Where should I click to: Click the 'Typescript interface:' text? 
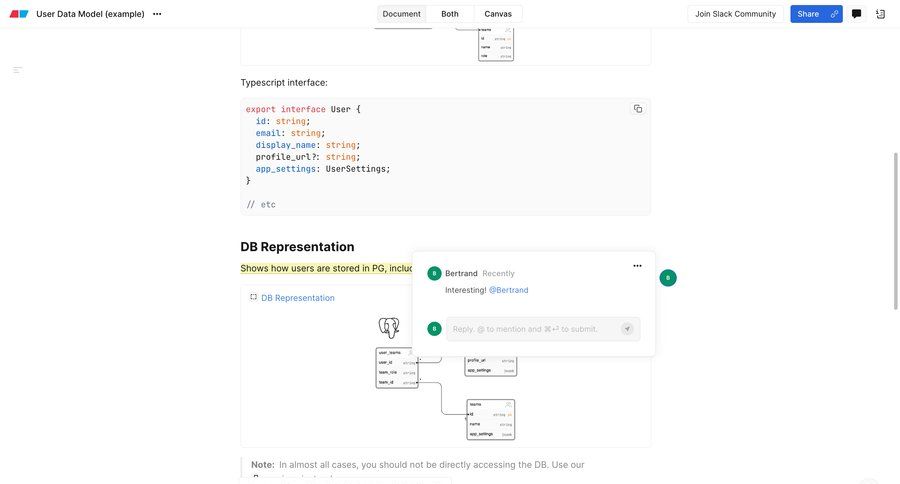click(x=284, y=83)
